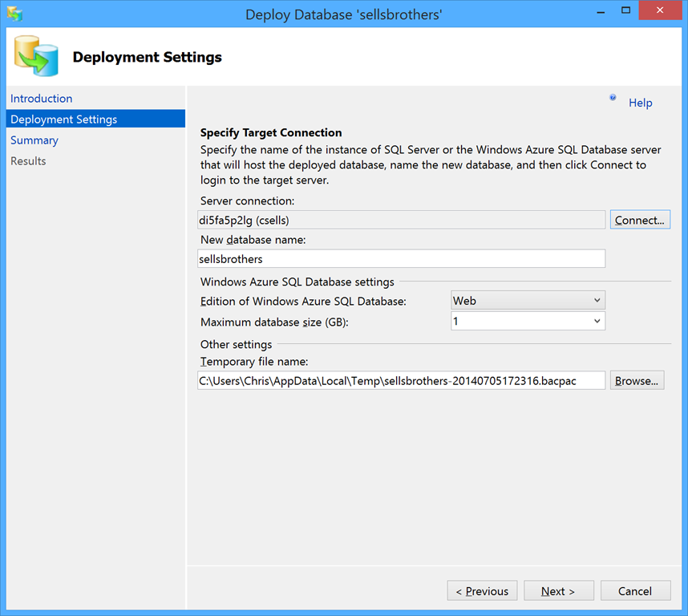Go to the Introduction step
This screenshot has width=688, height=616.
(41, 99)
